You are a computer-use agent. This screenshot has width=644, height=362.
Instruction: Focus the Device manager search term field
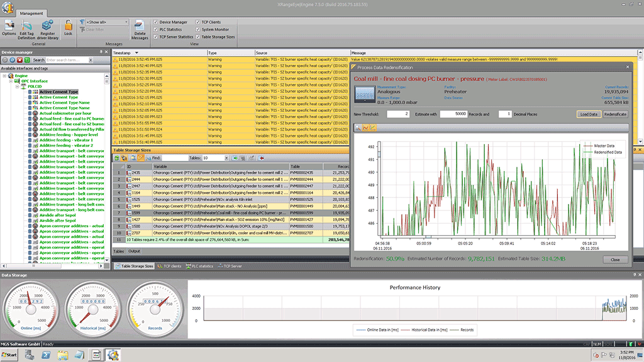(67, 60)
